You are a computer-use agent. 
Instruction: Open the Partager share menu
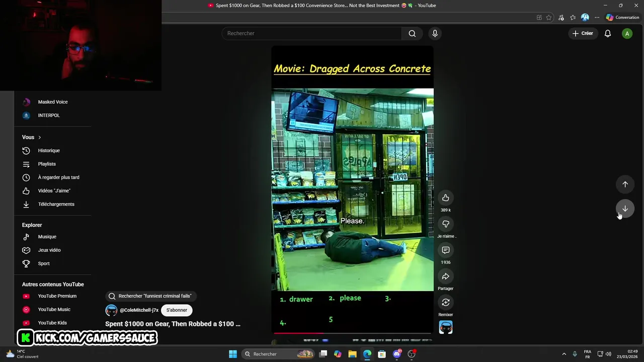[446, 277]
